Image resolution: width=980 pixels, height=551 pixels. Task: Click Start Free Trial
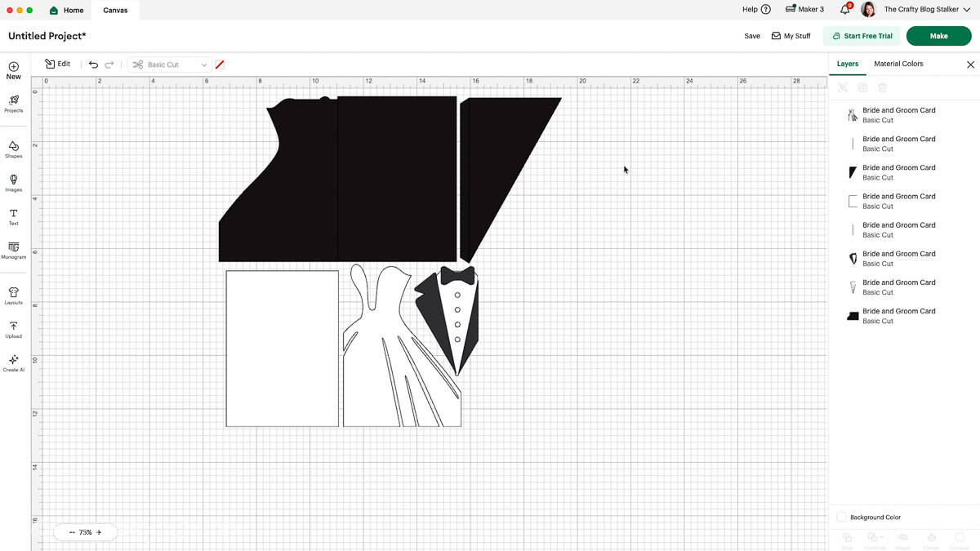(x=862, y=36)
